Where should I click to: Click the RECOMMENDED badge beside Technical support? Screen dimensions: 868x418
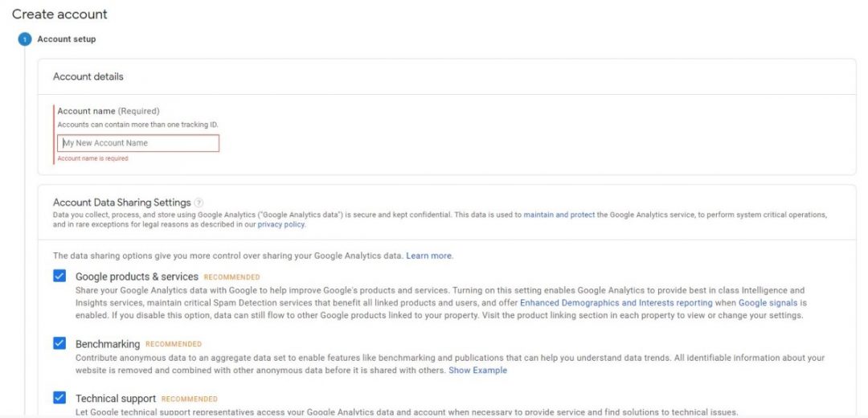[189, 399]
